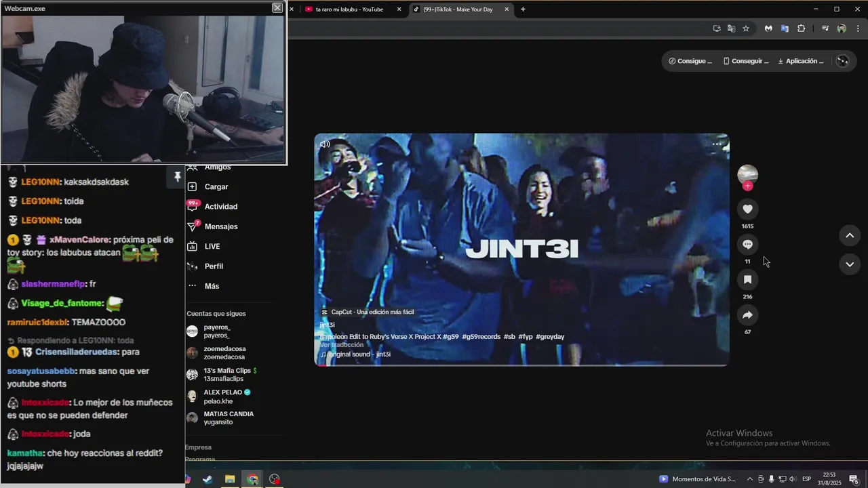The width and height of the screenshot is (868, 488).
Task: Click the #greyday hashtag
Action: pyautogui.click(x=550, y=337)
